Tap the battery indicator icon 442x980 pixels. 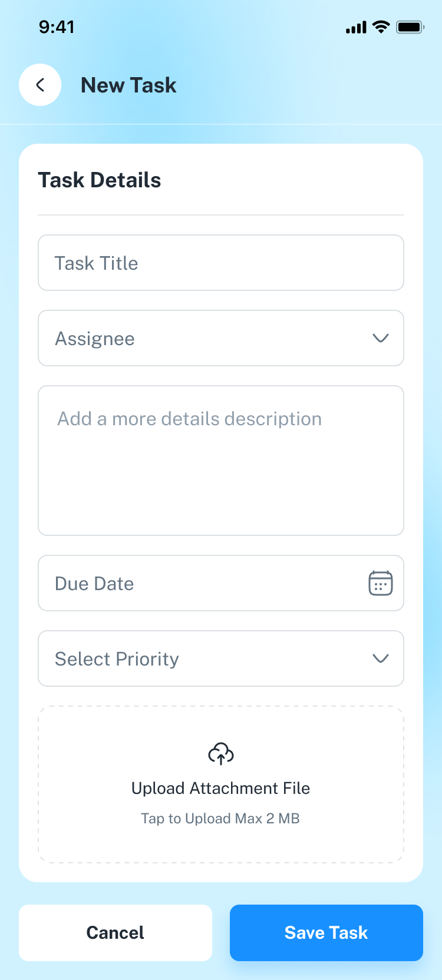(x=410, y=27)
